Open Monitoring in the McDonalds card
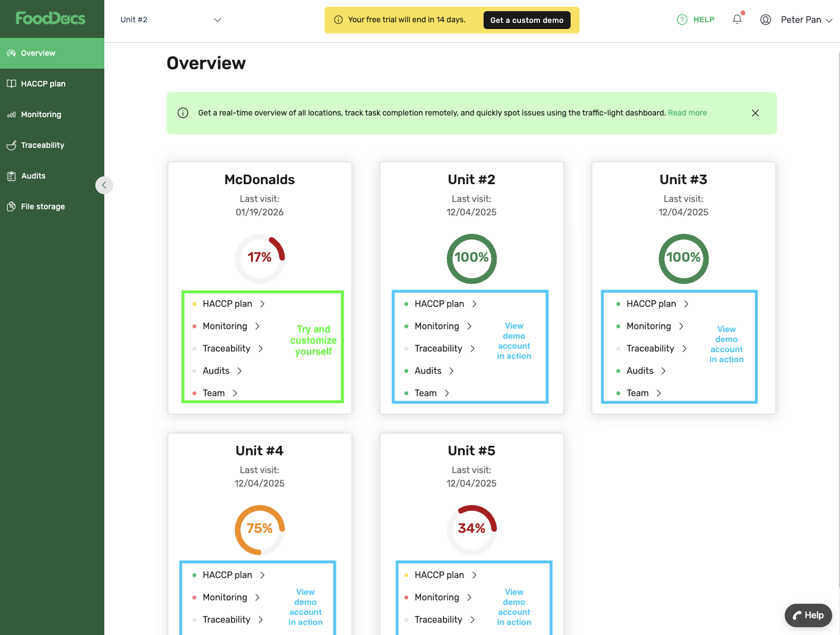The height and width of the screenshot is (635, 840). [231, 326]
